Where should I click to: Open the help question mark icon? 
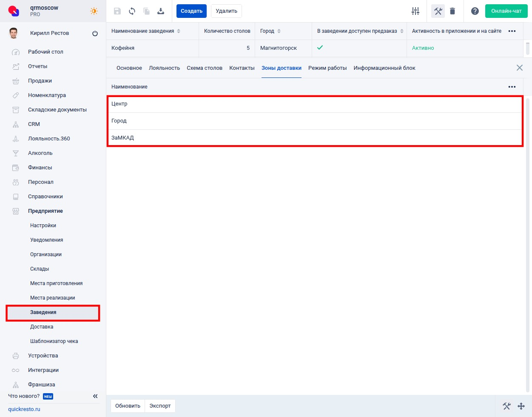[x=475, y=11]
